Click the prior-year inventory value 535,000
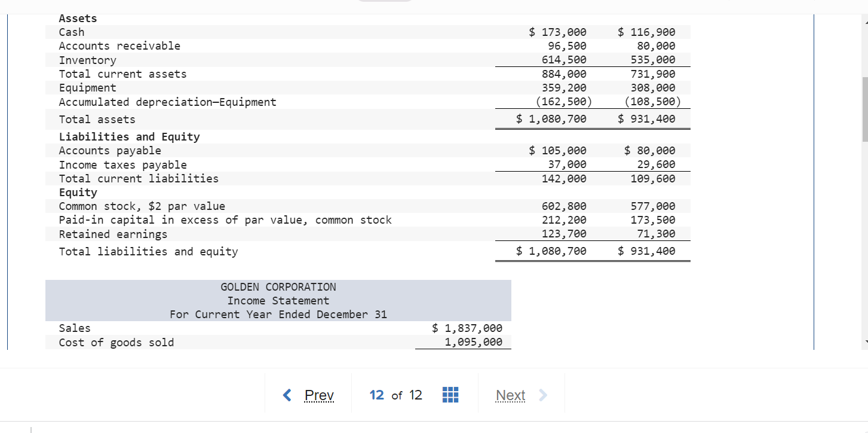The image size is (868, 433). [x=654, y=60]
